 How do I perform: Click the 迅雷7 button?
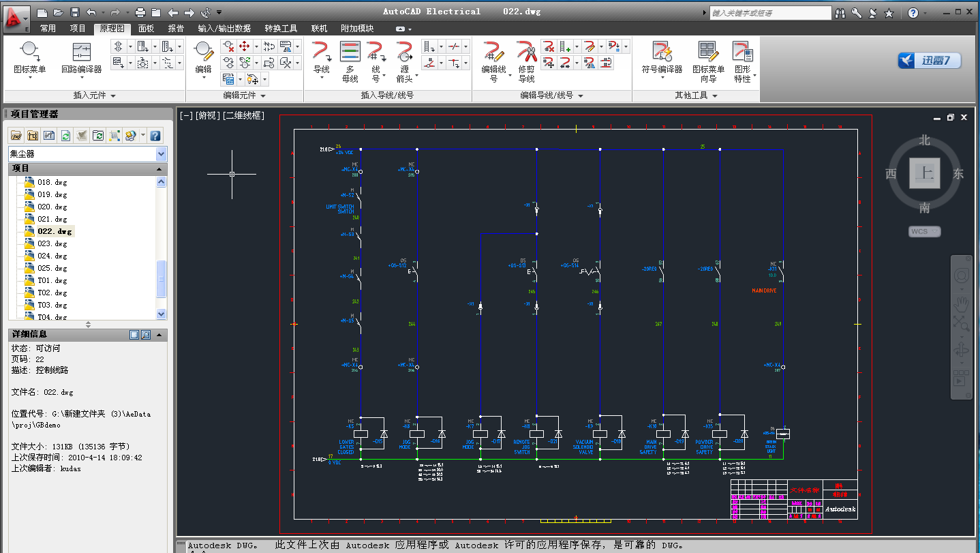point(930,61)
